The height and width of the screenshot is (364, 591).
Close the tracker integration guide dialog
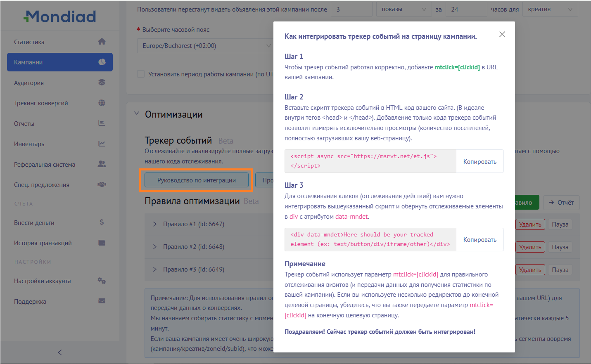coord(502,34)
